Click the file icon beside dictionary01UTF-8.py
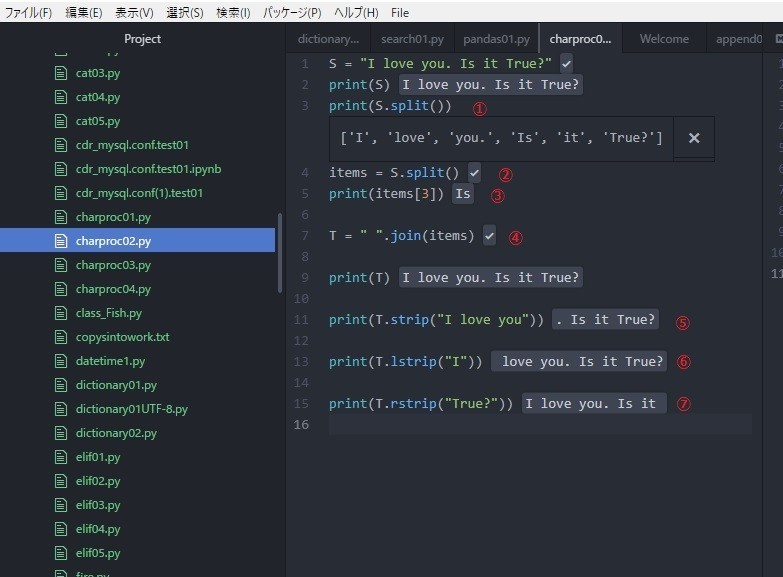 [x=61, y=409]
